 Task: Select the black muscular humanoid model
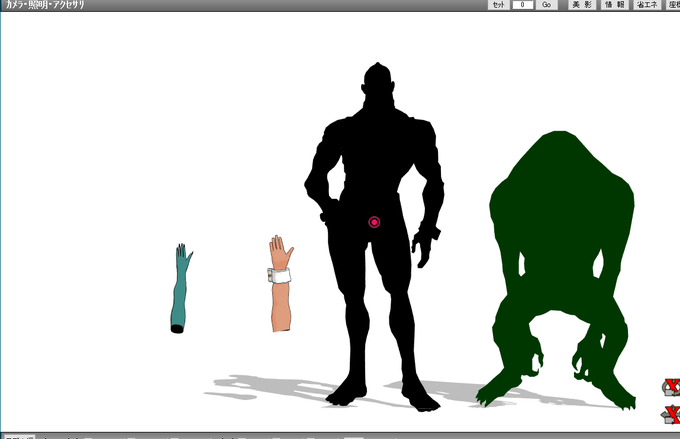[x=376, y=174]
